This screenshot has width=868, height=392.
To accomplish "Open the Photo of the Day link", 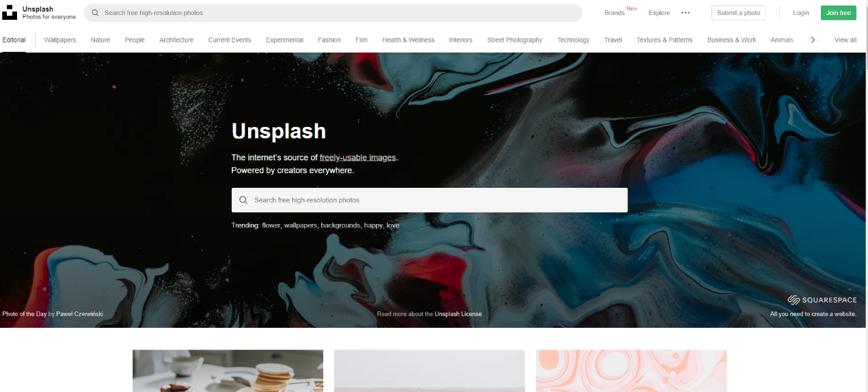I will tap(25, 314).
